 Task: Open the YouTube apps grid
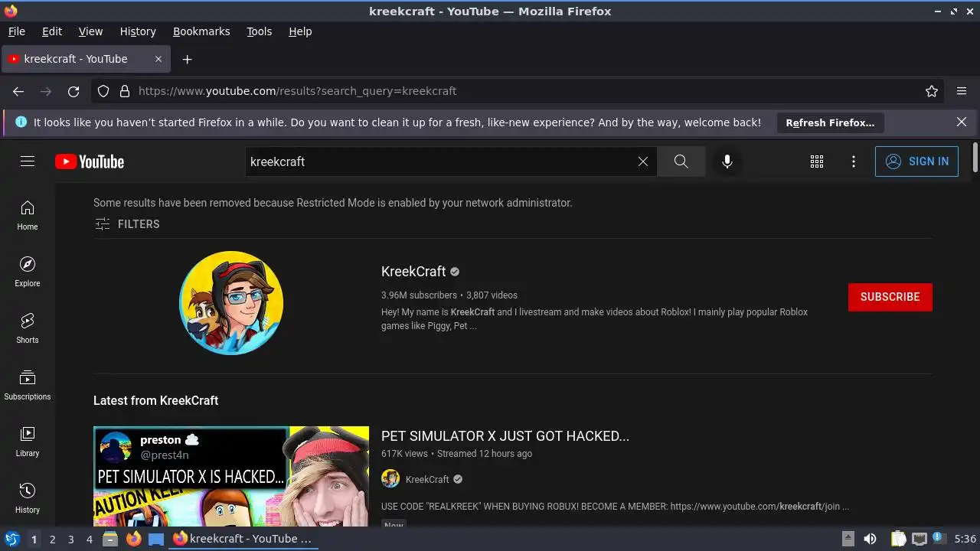pos(817,161)
